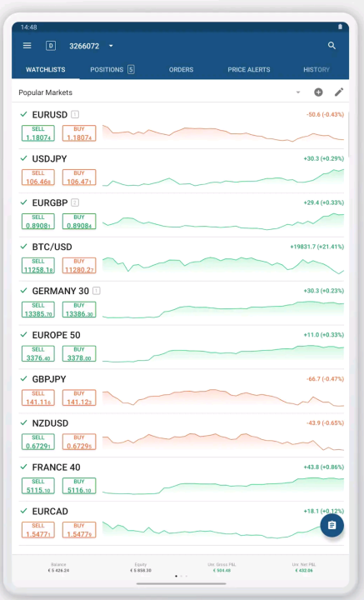Toggle the checkmark next to BTC/USD
This screenshot has height=600, width=364.
23,247
